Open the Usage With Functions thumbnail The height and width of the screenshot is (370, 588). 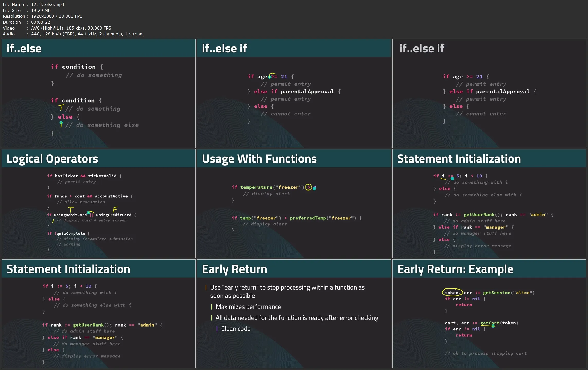294,204
